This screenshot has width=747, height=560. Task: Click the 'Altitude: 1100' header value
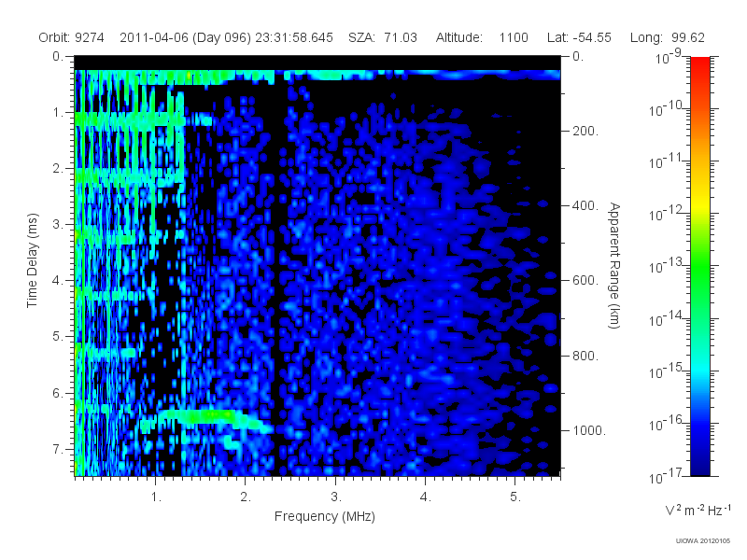pos(482,37)
